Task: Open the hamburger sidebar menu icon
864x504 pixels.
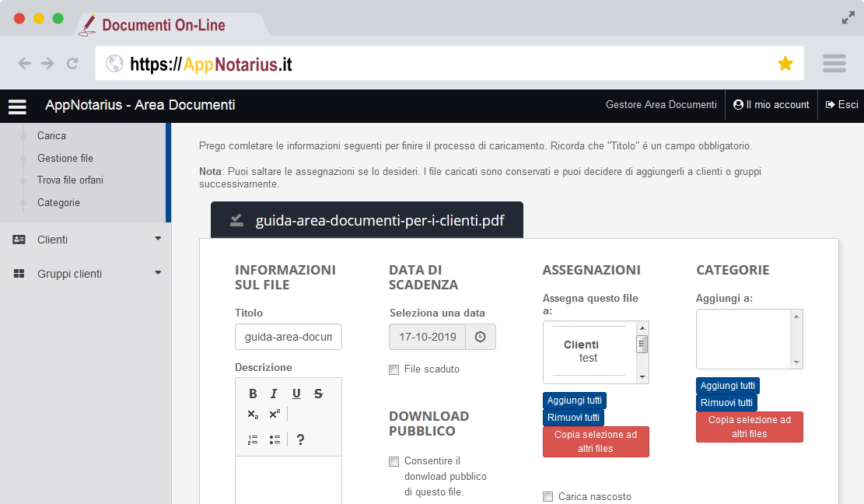Action: pos(17,107)
